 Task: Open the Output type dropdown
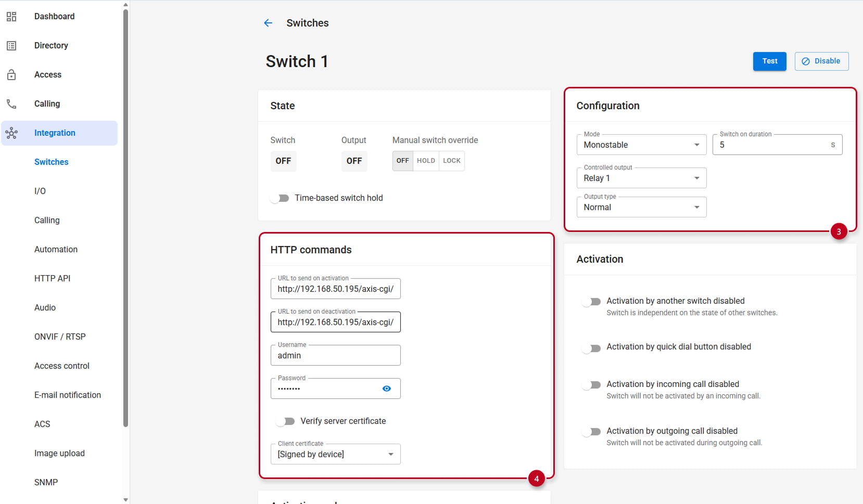tap(641, 207)
